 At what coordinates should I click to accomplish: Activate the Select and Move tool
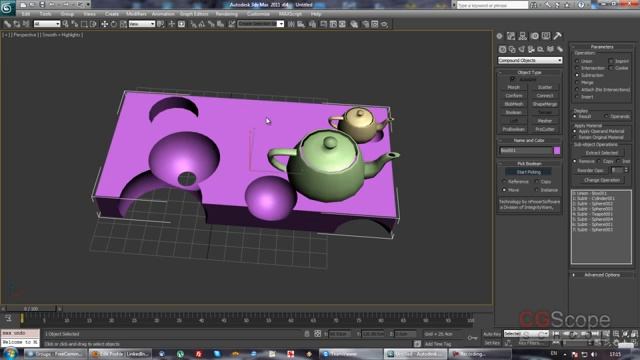(x=104, y=24)
